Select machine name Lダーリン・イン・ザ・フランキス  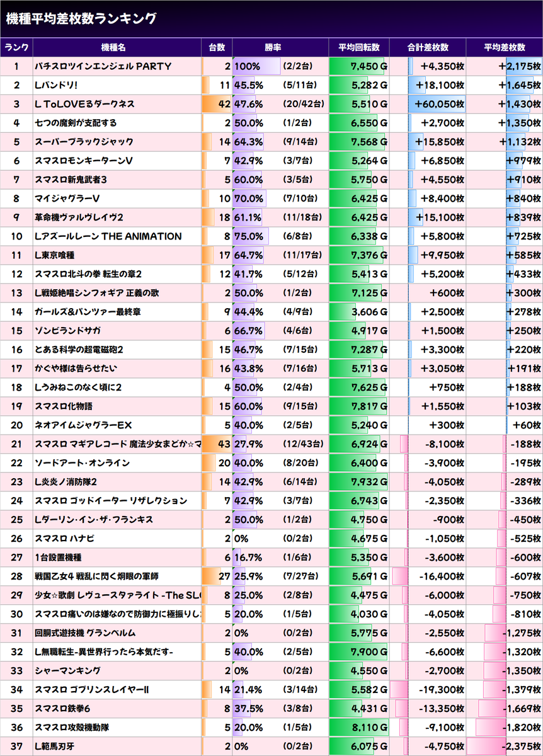[x=95, y=520]
